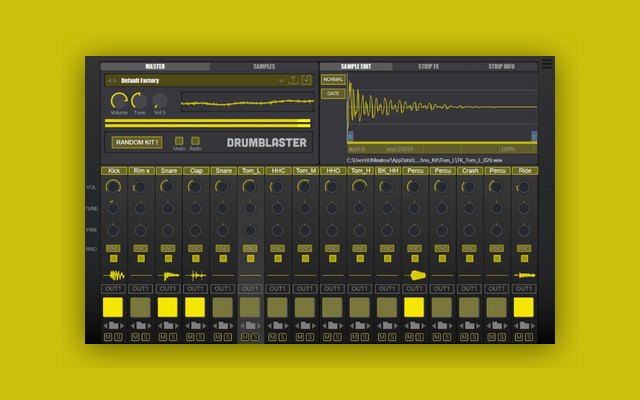Solo the Kick strip with the S button
The width and height of the screenshot is (640, 400).
point(118,337)
